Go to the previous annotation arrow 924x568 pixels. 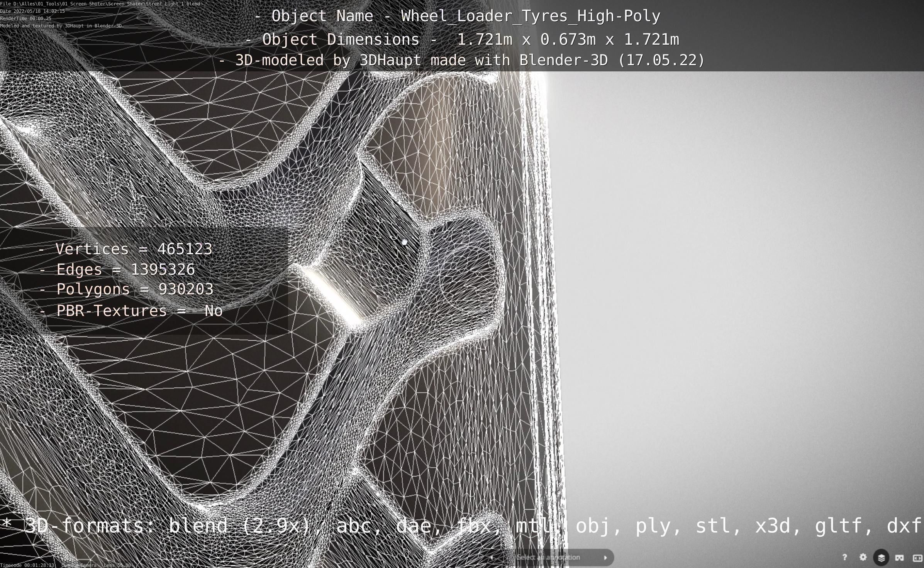click(x=492, y=558)
